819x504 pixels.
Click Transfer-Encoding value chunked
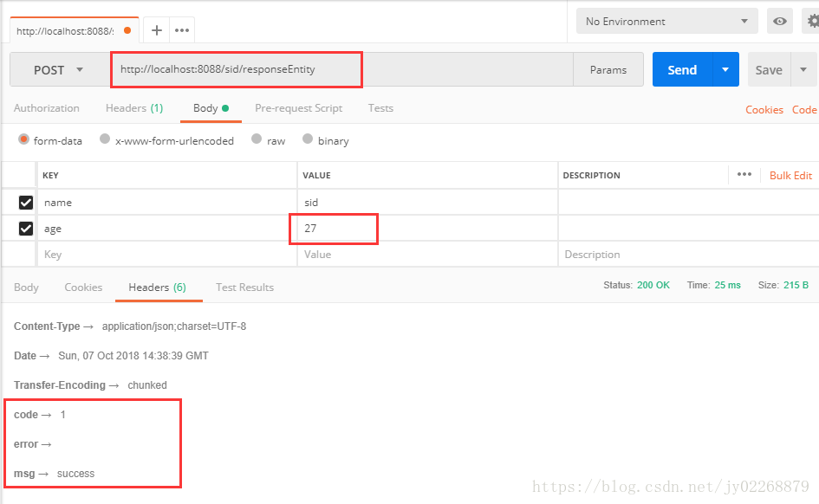147,385
